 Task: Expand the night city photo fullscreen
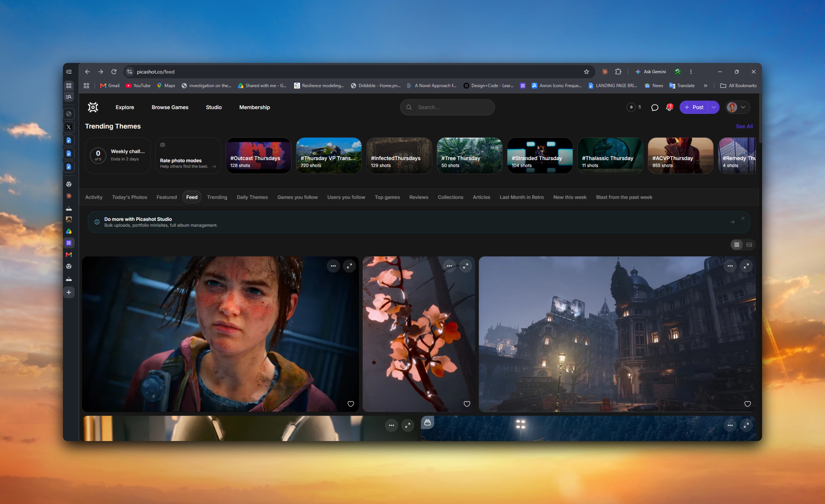746,266
